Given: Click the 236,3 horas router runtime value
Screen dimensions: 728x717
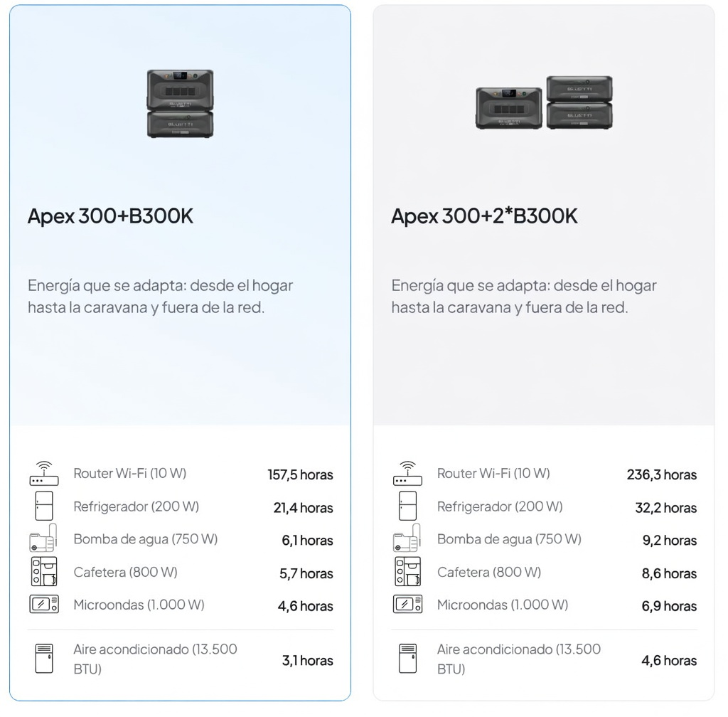Looking at the screenshot, I should pyautogui.click(x=661, y=475).
